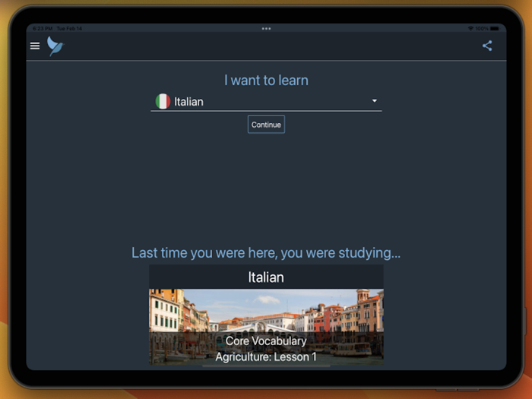Click the Italian flag icon
The image size is (532, 399).
[x=163, y=101]
